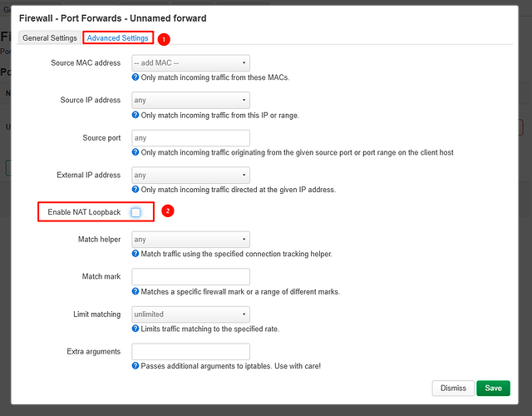Open the Source MAC address dropdown

(190, 62)
